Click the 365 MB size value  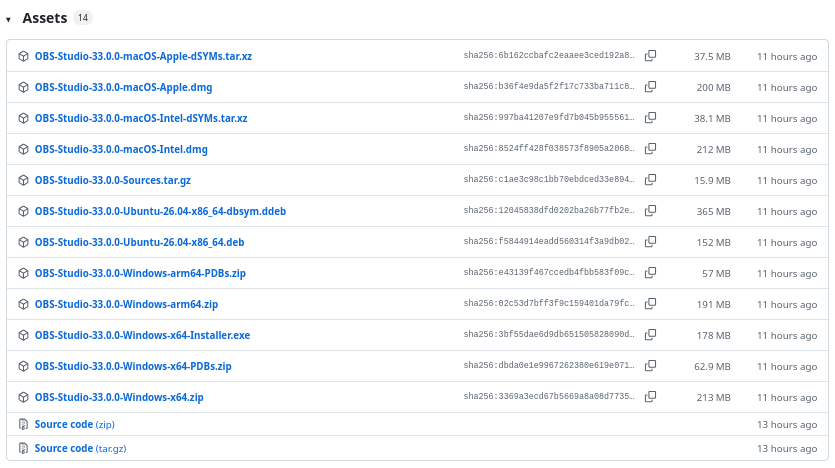714,211
